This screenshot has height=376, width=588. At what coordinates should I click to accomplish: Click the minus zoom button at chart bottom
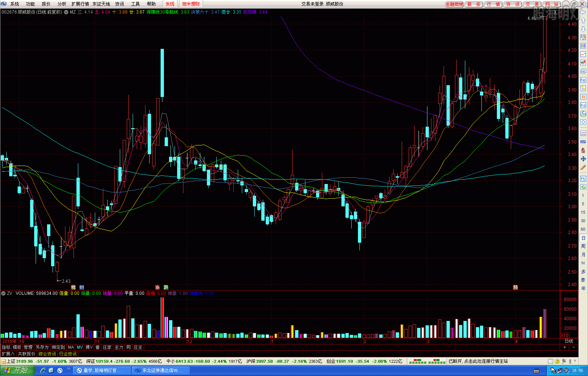[x=574, y=347]
